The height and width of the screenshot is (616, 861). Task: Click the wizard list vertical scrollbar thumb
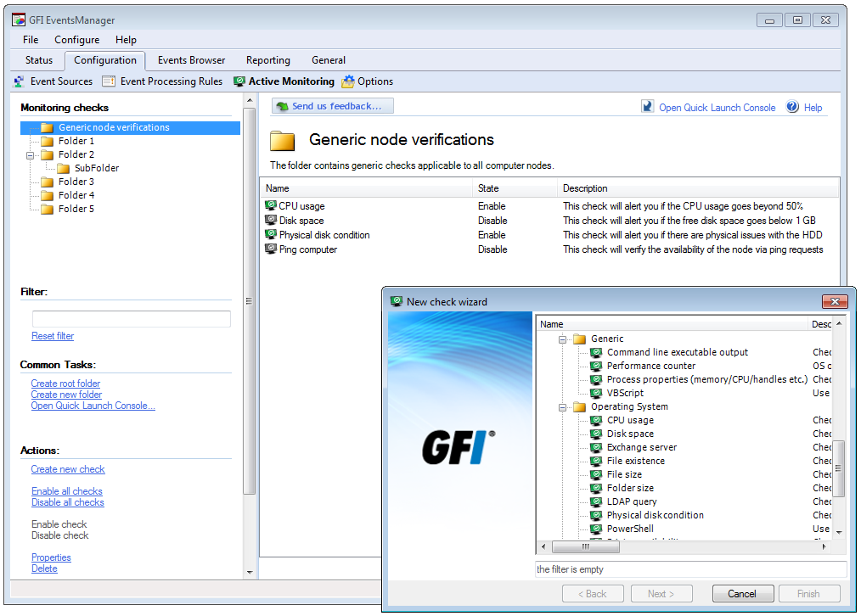(838, 468)
